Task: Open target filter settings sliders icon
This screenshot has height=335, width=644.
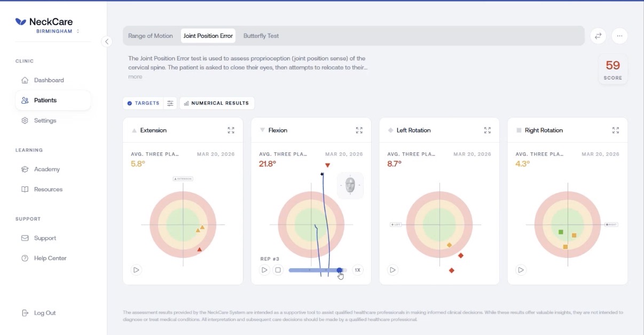Action: (170, 103)
